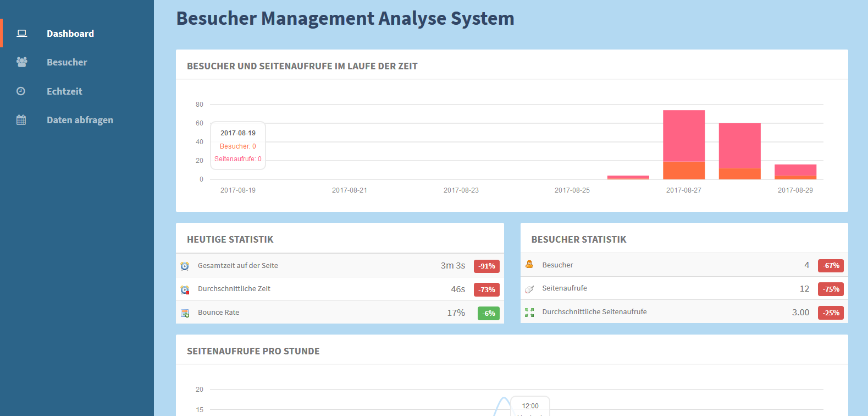
Task: Click the 'Durchschnittliche Seitenaufrufe' label
Action: tap(595, 311)
